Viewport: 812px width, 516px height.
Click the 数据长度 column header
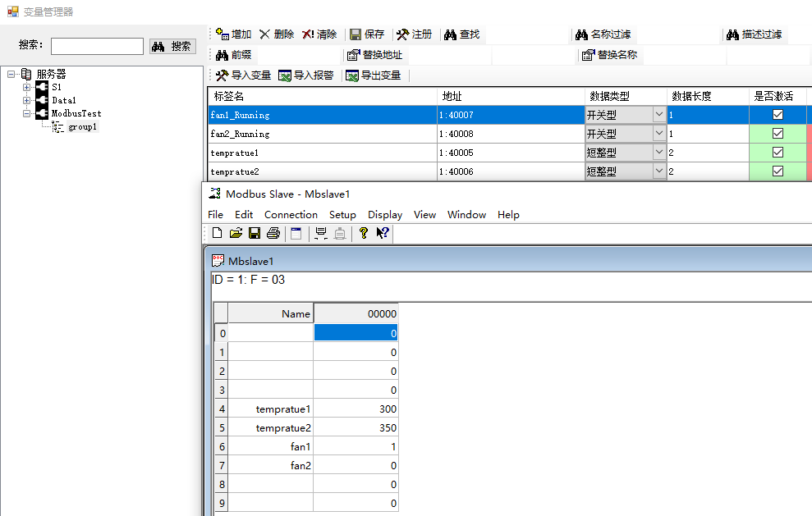point(708,96)
